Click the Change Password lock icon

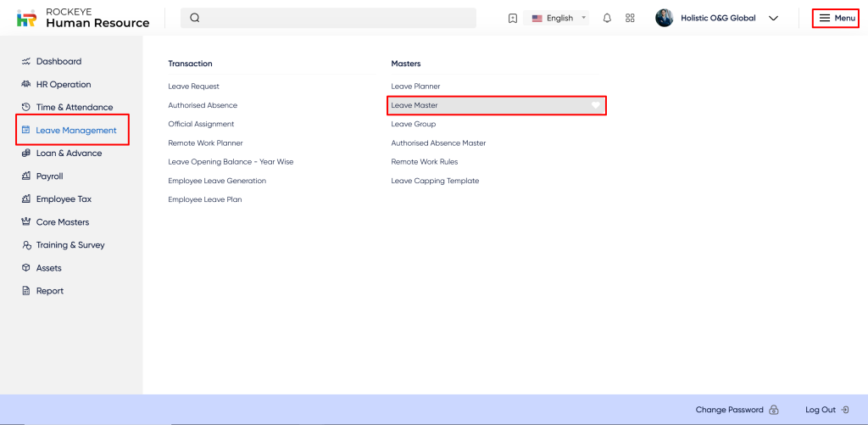click(x=773, y=410)
